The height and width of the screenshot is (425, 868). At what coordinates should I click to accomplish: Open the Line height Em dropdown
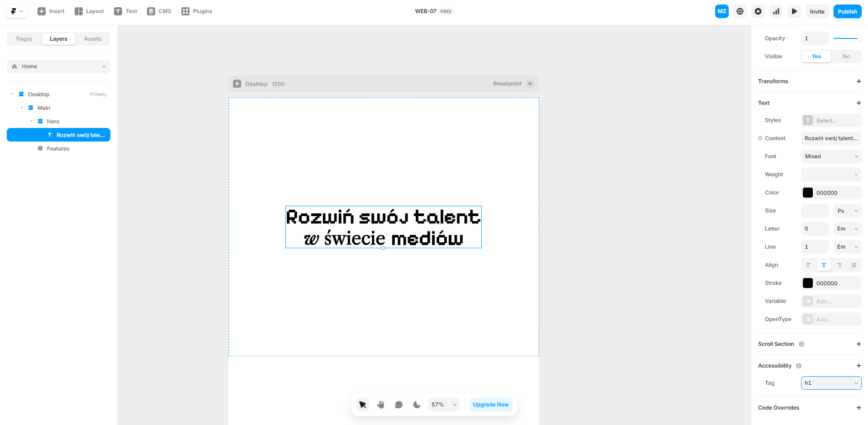847,247
